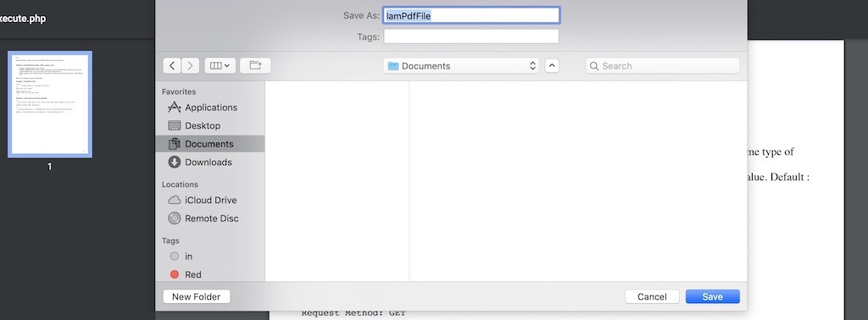This screenshot has height=320, width=868.
Task: Open the column view options dropdown
Action: pos(220,66)
